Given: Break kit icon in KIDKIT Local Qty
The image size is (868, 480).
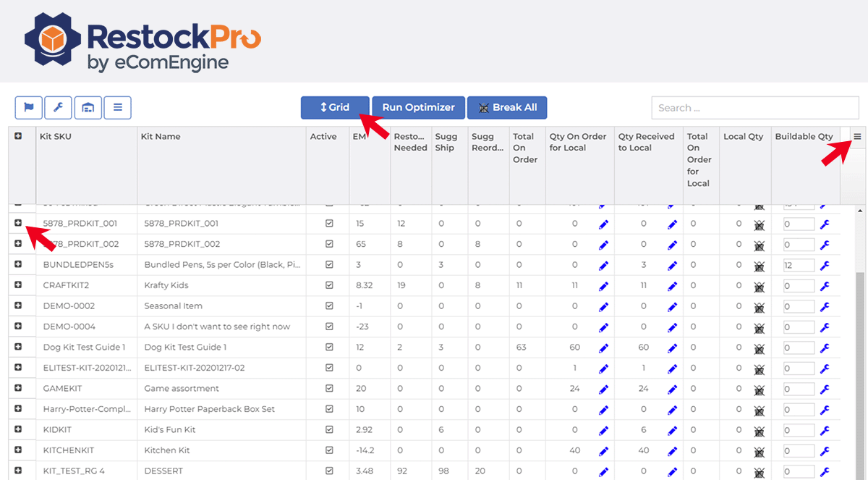Looking at the screenshot, I should 759,431.
